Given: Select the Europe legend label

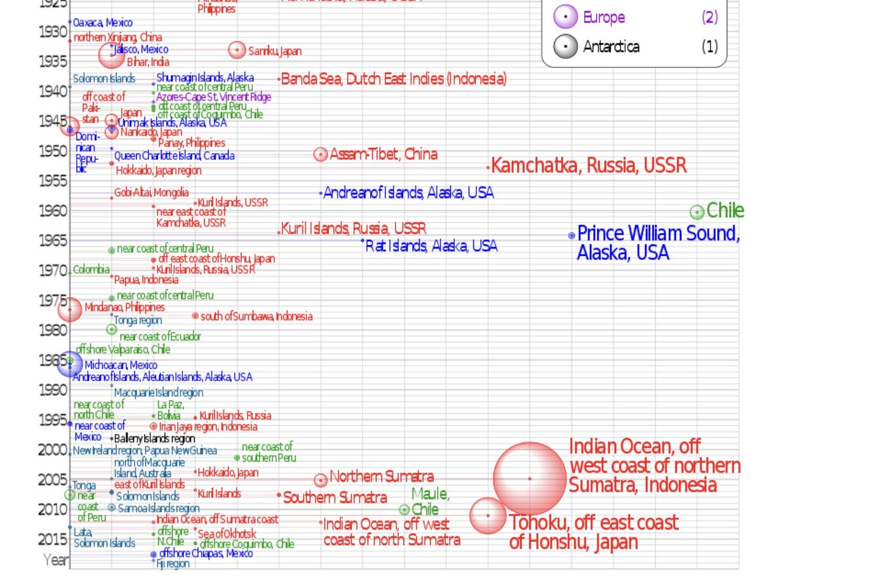Looking at the screenshot, I should (604, 17).
